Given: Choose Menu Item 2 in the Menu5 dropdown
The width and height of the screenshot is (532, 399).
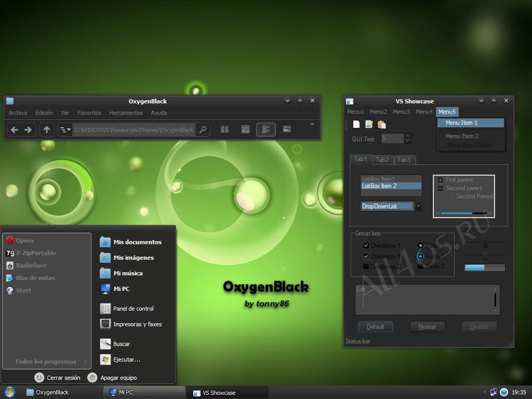Looking at the screenshot, I should 470,136.
